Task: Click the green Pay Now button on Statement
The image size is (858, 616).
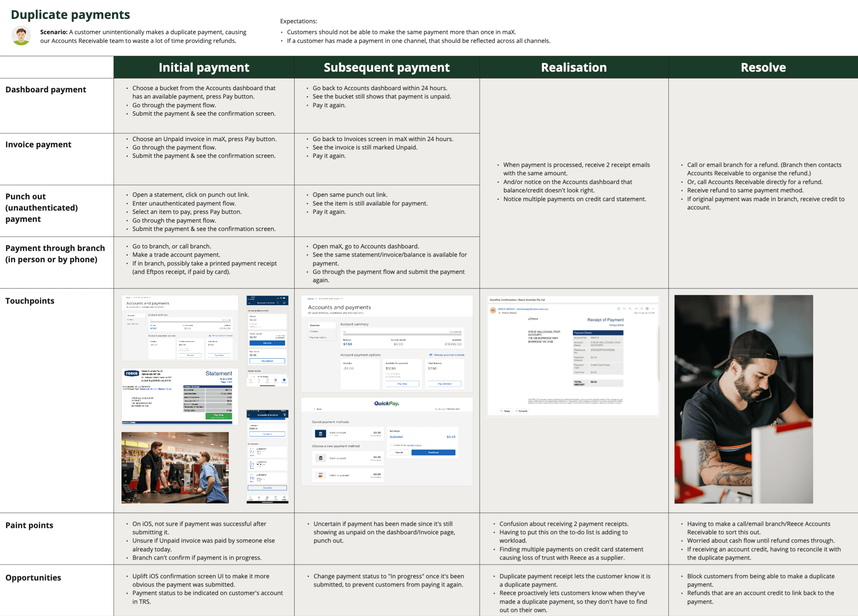Action: [x=218, y=416]
